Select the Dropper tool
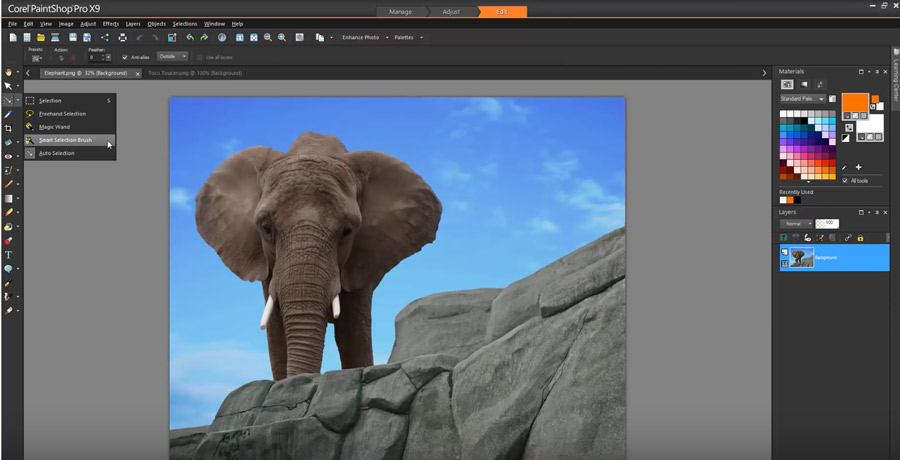Screen dimensions: 900x460 8,114
